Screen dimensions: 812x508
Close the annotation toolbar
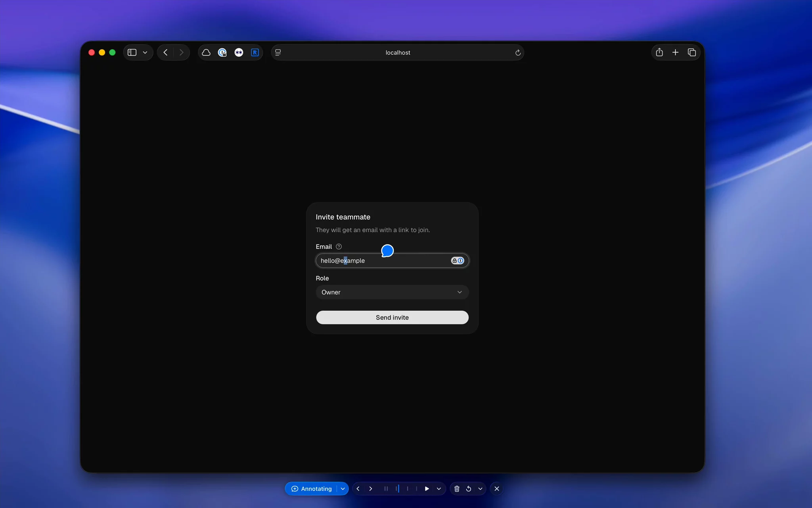[x=497, y=489]
